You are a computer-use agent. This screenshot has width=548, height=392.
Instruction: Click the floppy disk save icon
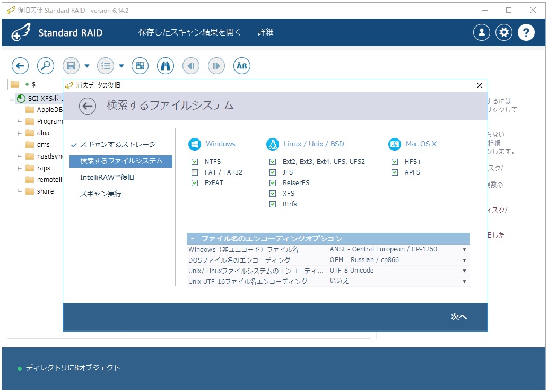pyautogui.click(x=71, y=66)
